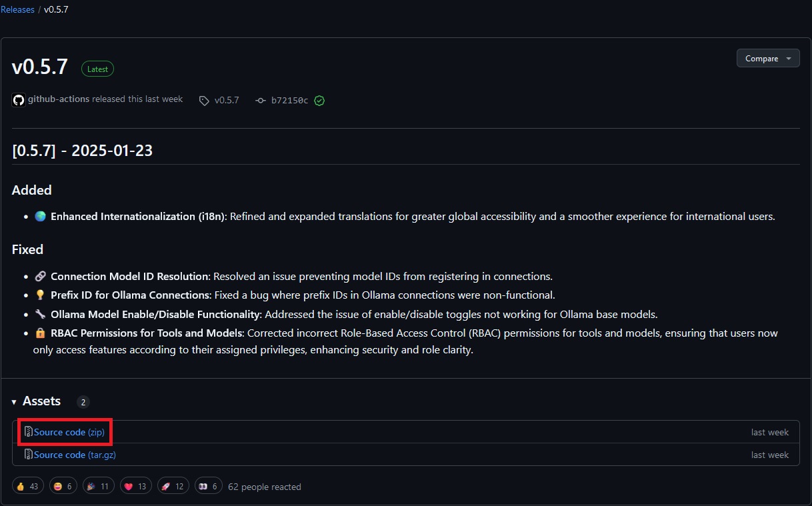The height and width of the screenshot is (506, 812).
Task: Open the Releases breadcrumb link
Action: (x=17, y=10)
